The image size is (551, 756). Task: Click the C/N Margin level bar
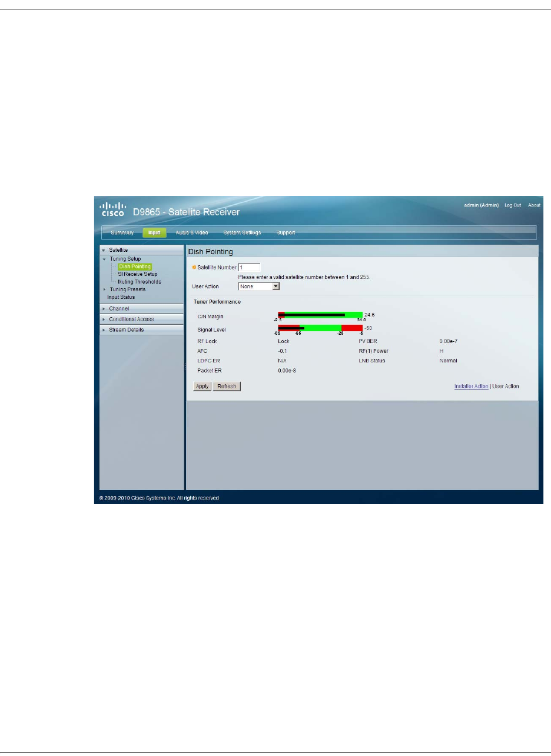click(x=320, y=315)
